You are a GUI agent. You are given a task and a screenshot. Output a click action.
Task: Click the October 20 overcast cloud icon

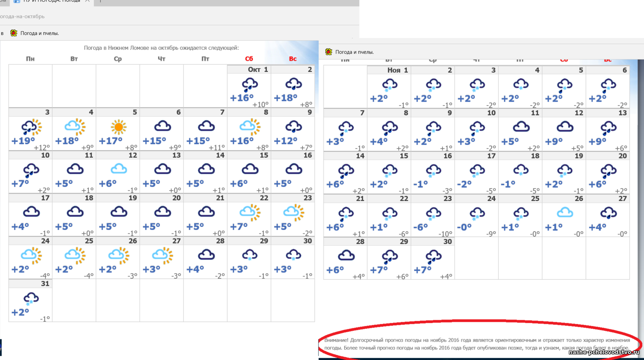click(163, 212)
